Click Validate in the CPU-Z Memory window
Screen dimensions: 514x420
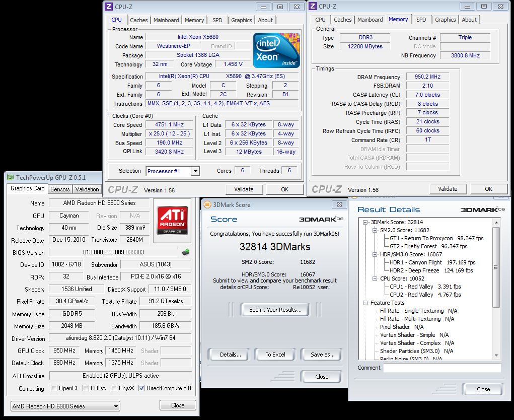pyautogui.click(x=448, y=189)
